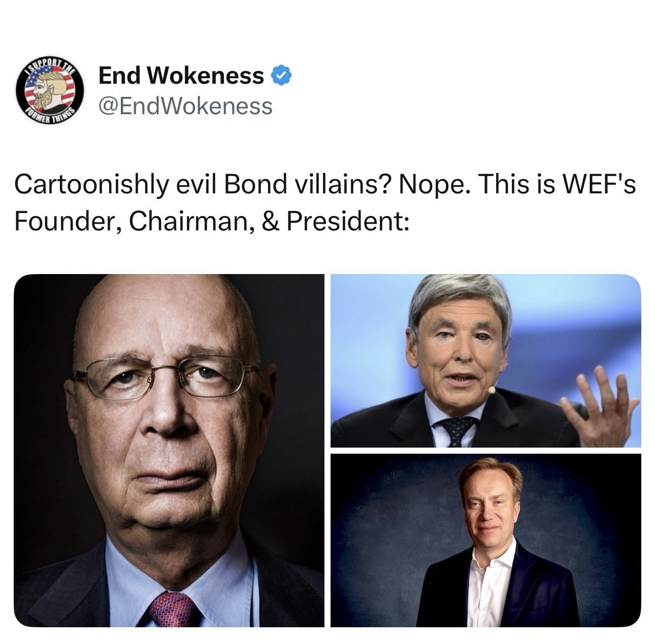Screen dimensions: 655x644
Task: Click the wire-rim glasses in large photo
Action: tap(165, 377)
